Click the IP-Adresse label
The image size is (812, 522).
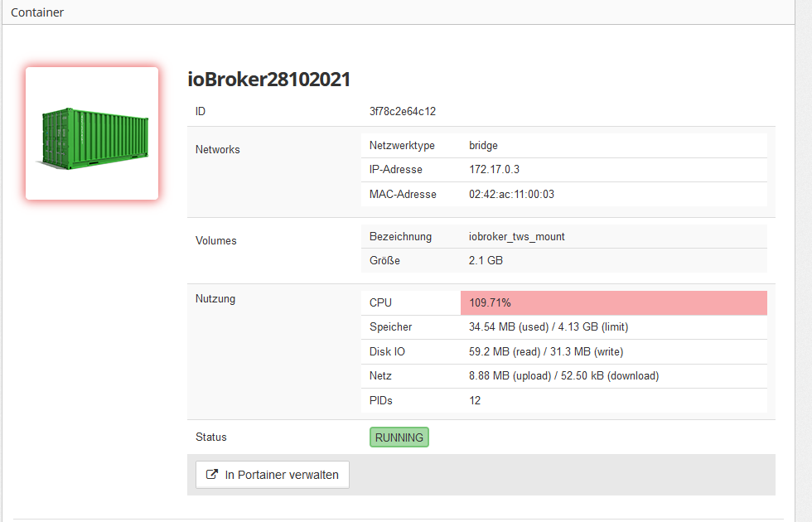click(396, 169)
